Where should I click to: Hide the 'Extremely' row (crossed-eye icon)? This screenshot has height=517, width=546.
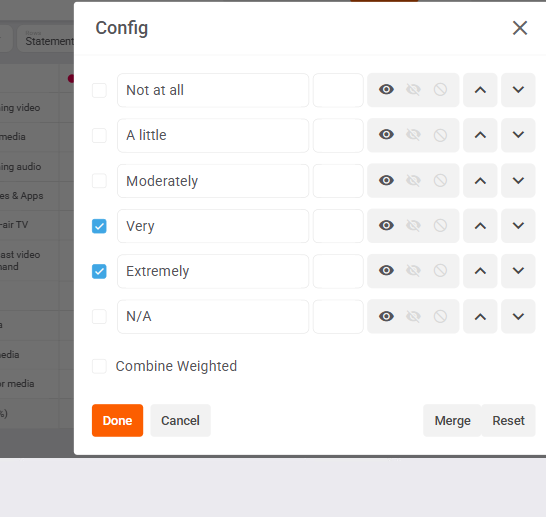coord(413,271)
